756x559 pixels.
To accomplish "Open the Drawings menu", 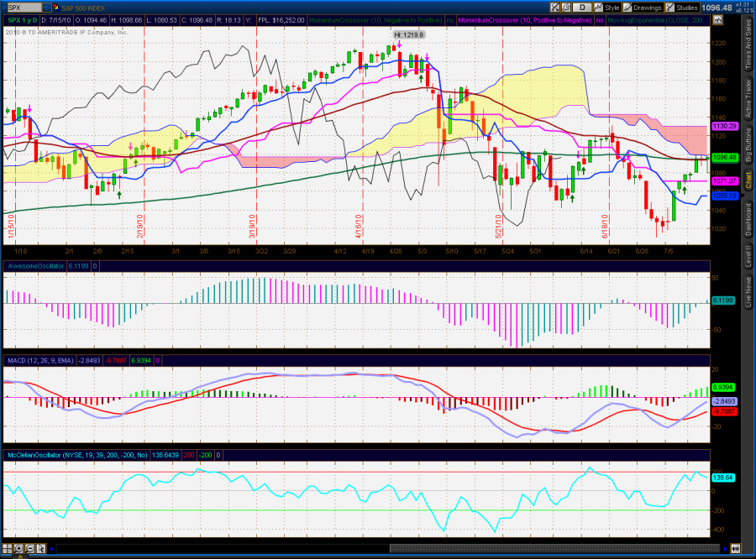I will pyautogui.click(x=643, y=8).
